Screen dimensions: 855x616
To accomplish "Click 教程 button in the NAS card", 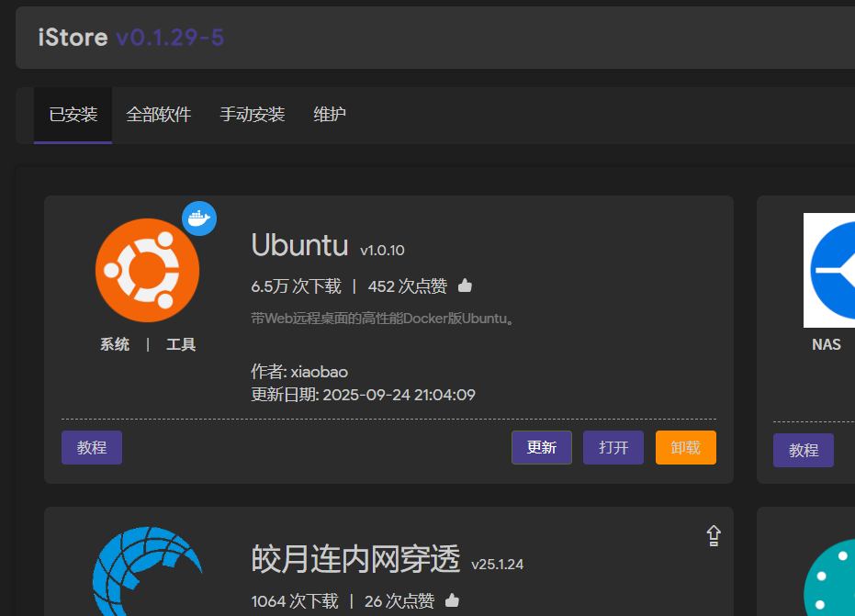I will 803,451.
